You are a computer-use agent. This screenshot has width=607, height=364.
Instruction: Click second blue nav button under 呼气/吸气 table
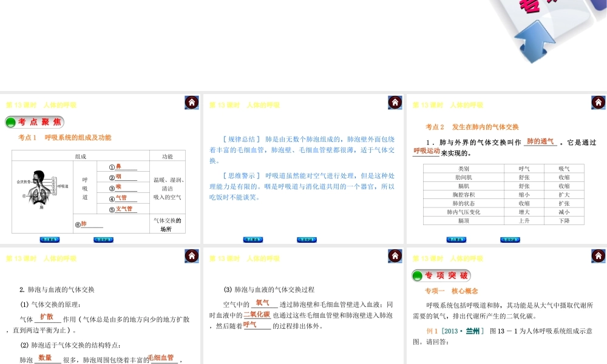pos(510,240)
